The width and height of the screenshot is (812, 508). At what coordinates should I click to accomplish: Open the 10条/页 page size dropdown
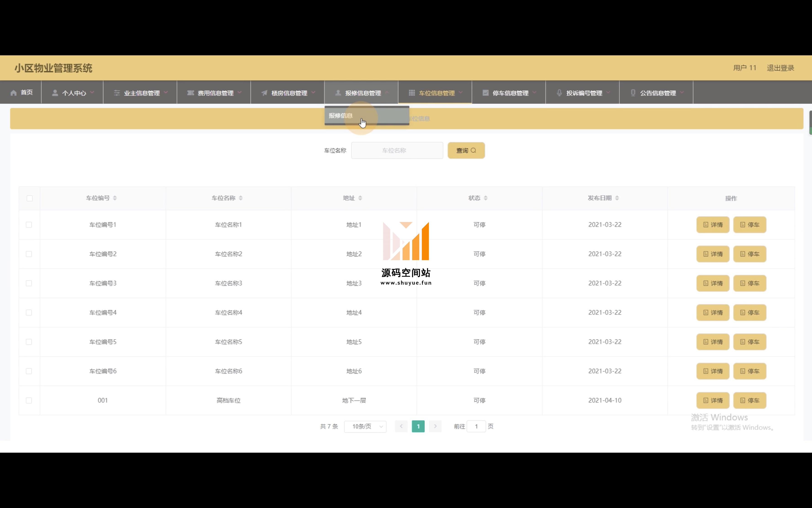tap(365, 426)
